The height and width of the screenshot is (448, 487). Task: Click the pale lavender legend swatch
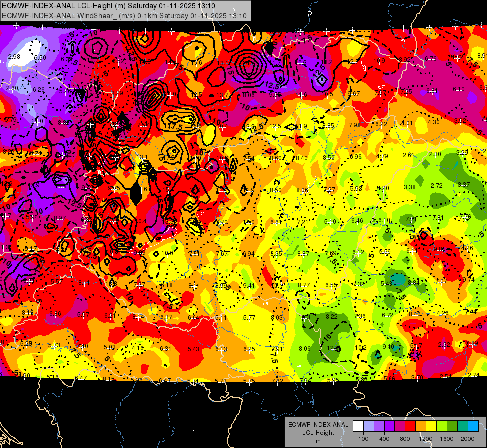tap(369, 426)
